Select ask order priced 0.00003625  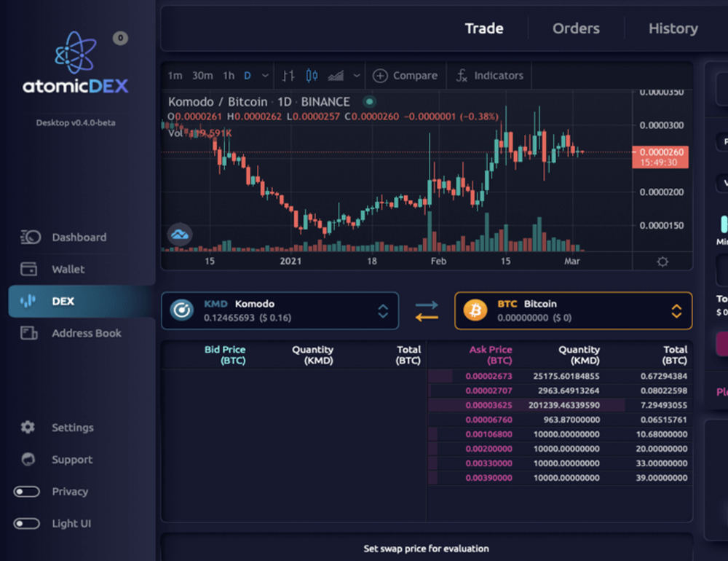559,405
